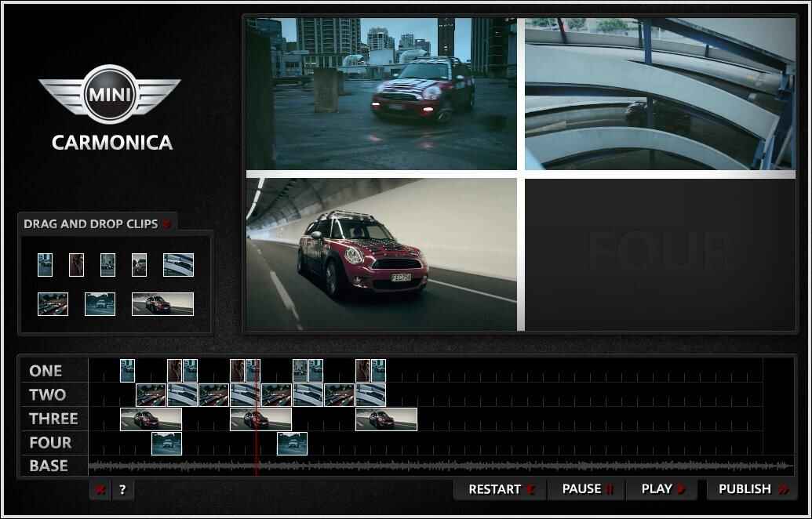
Task: Click the Publish button
Action: tap(752, 489)
